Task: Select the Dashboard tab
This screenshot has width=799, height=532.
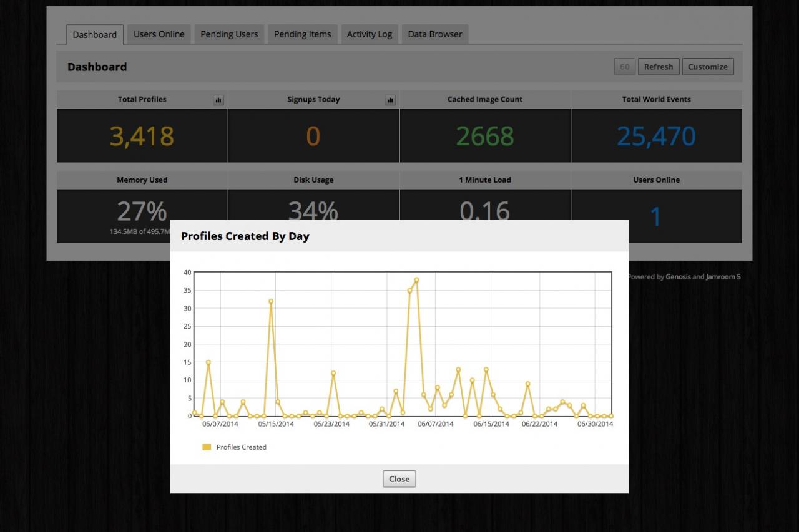Action: 95,35
